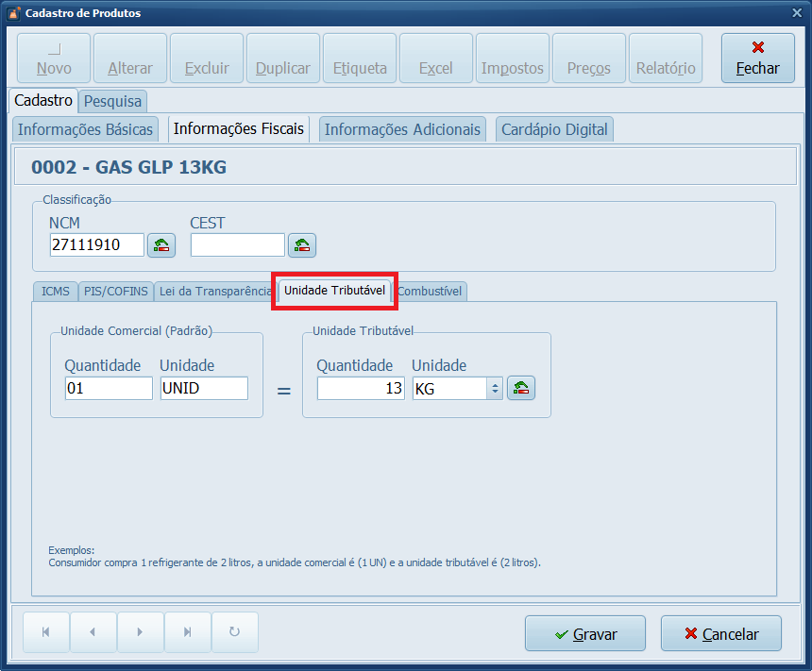The image size is (812, 671).
Task: Click the refresh record icon
Action: [234, 632]
